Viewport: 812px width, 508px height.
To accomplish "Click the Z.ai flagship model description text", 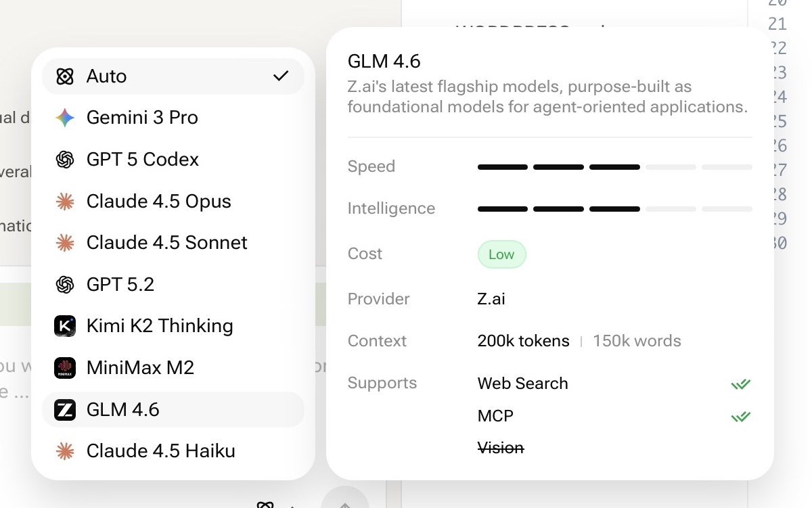I will 547,97.
